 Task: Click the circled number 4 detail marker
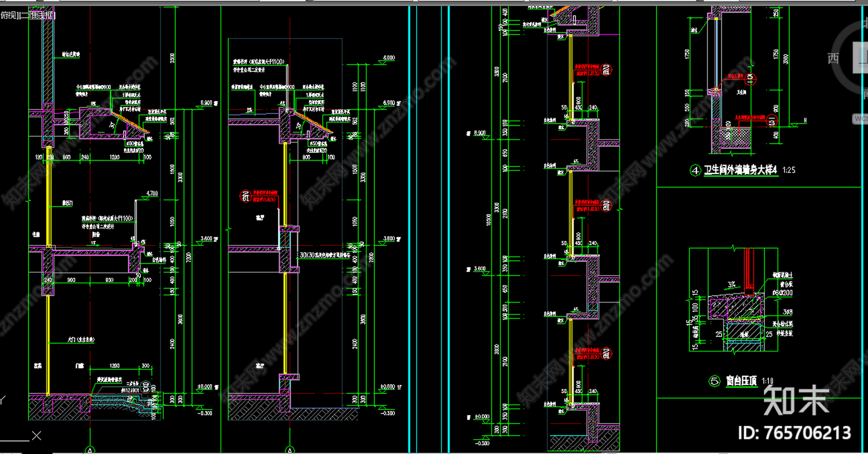tap(695, 170)
